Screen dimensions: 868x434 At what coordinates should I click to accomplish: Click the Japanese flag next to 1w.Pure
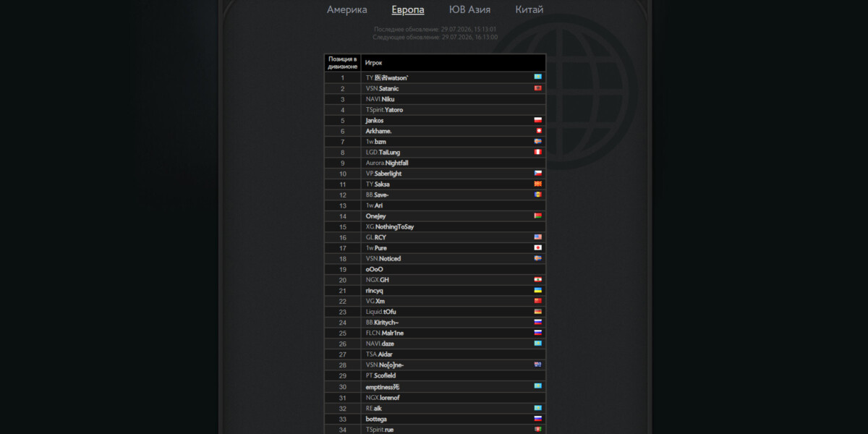click(x=537, y=247)
